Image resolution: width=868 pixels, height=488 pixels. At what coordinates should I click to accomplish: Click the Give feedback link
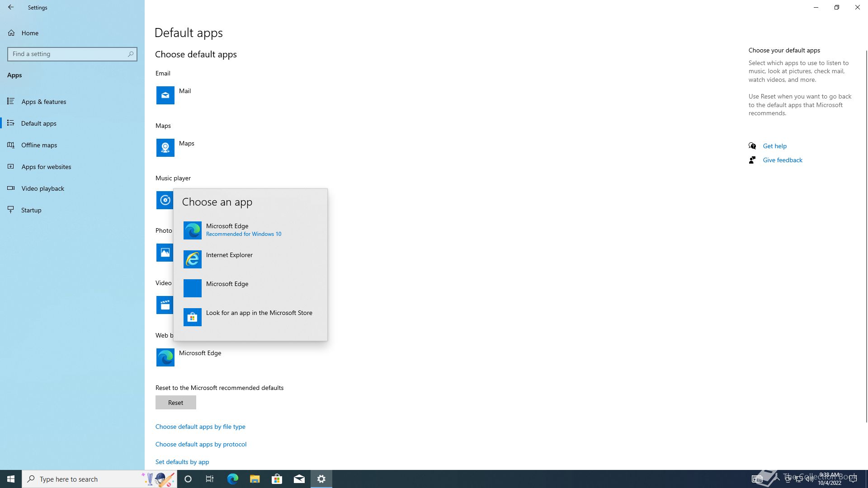783,160
